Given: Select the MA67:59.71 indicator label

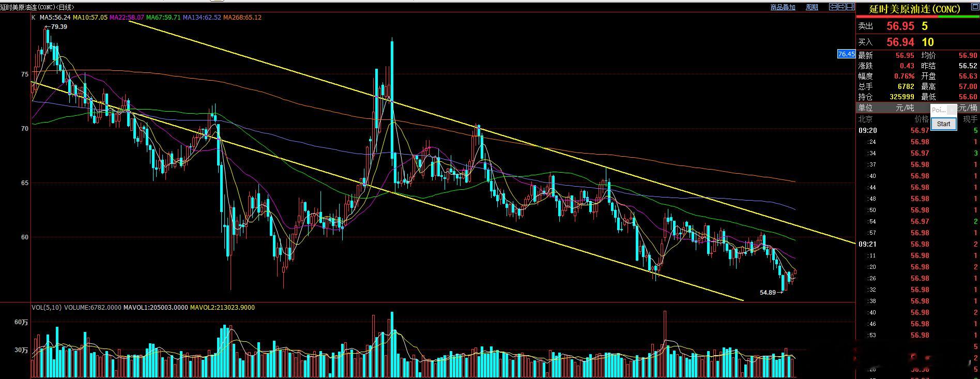Looking at the screenshot, I should pyautogui.click(x=163, y=17).
